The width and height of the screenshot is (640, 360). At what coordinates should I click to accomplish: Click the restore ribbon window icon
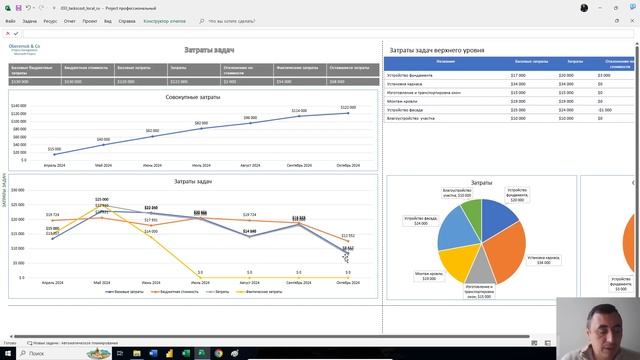616,21
